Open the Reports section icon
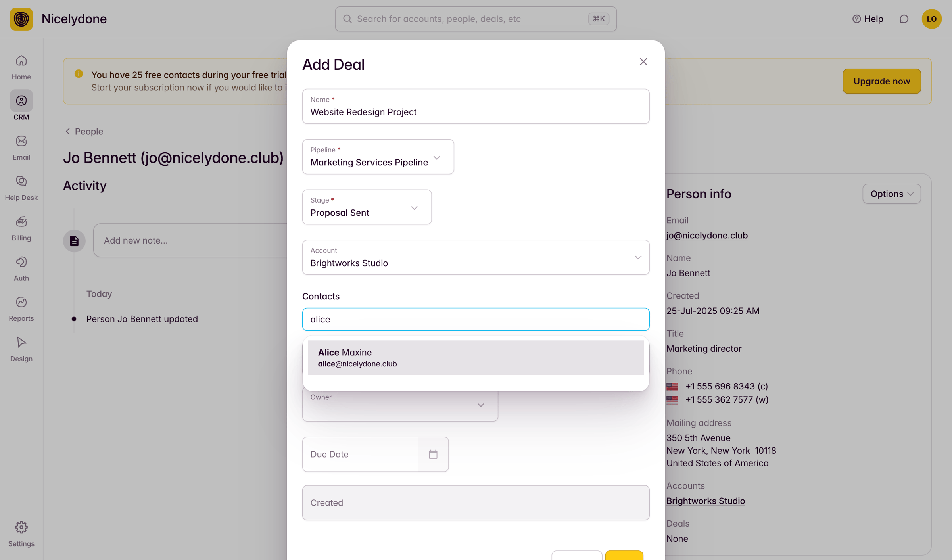The height and width of the screenshot is (560, 952). tap(21, 303)
